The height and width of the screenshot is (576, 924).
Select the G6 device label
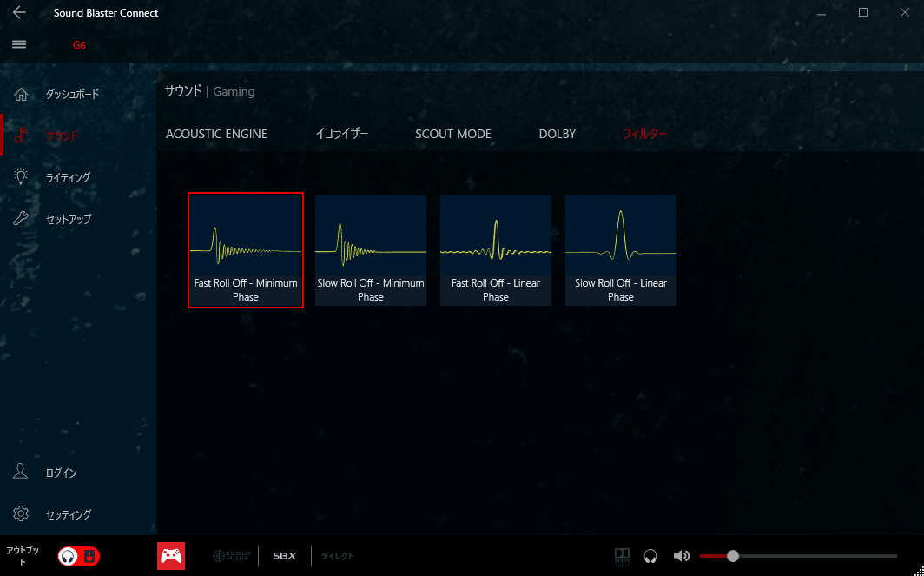tap(80, 45)
